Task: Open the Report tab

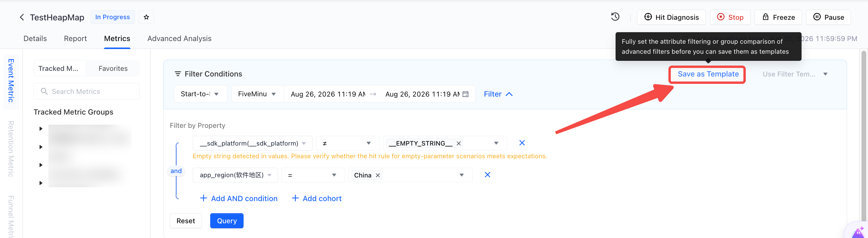Action: pyautogui.click(x=76, y=38)
